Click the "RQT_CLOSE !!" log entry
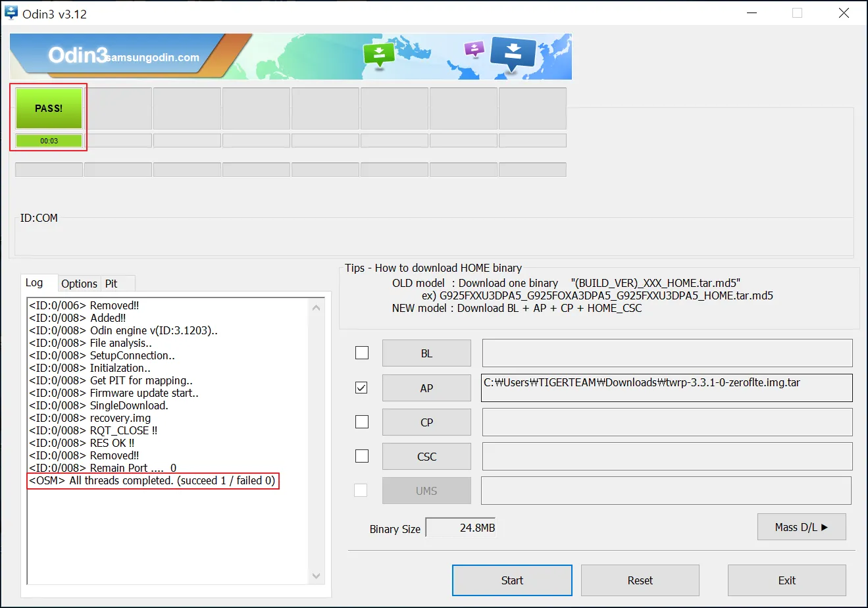The width and height of the screenshot is (868, 608). click(x=93, y=430)
